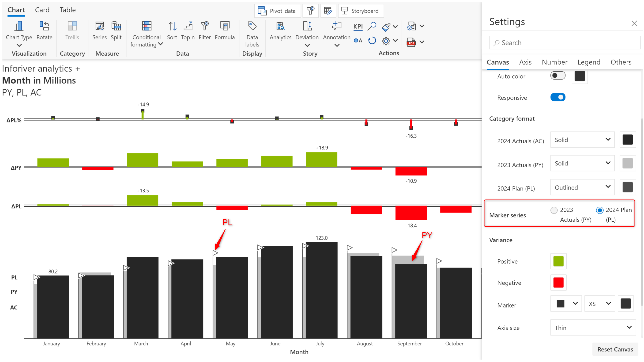Click the Rotate chart icon
The width and height of the screenshot is (644, 362).
44,26
